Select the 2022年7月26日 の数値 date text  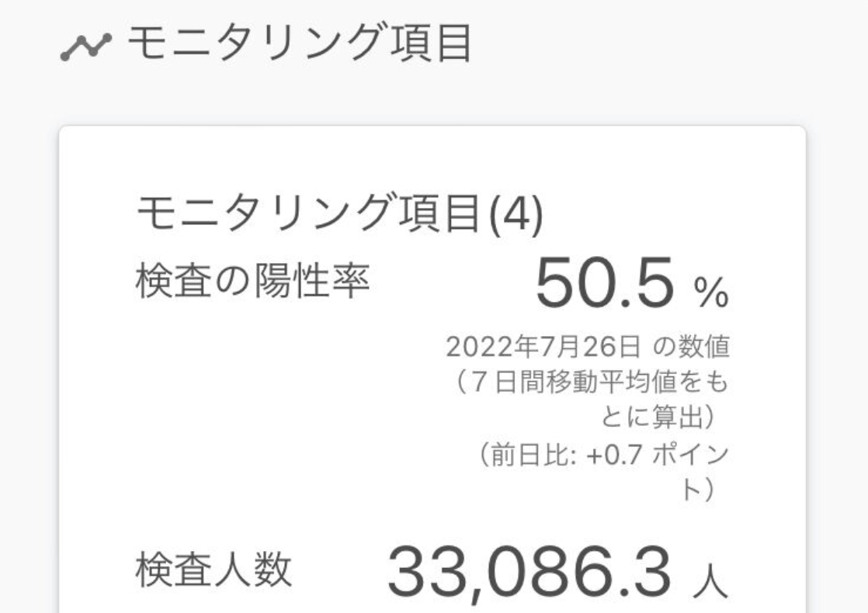point(588,348)
